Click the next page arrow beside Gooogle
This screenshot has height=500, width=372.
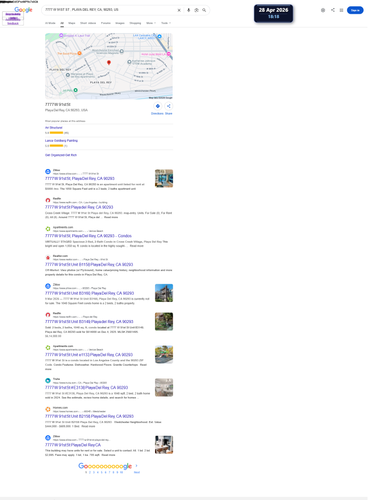click(136, 466)
